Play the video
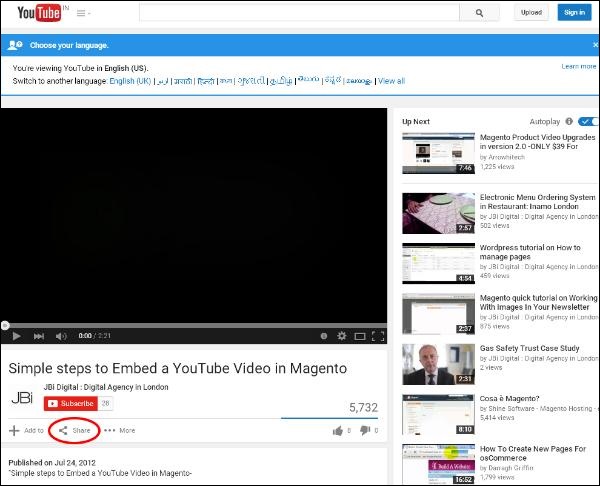Image resolution: width=600 pixels, height=486 pixels. point(16,336)
